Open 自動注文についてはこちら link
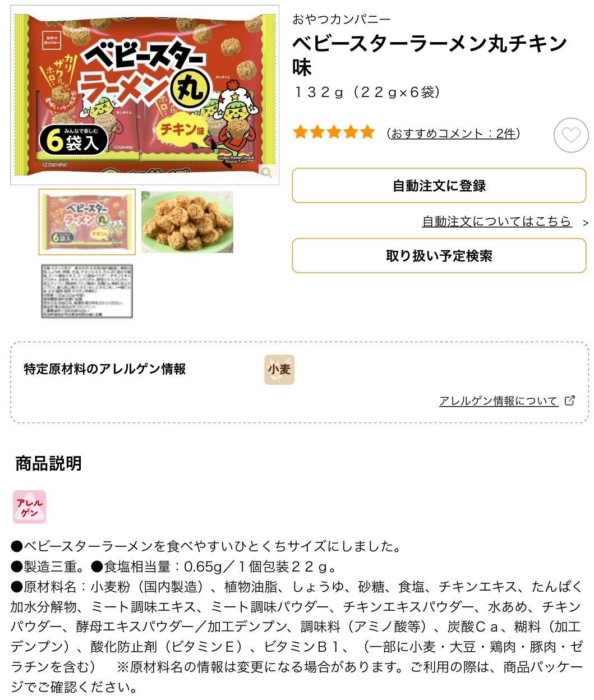 [496, 222]
